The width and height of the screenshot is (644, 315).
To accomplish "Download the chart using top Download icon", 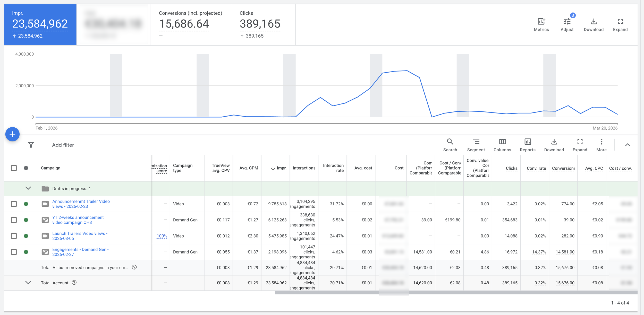I will click(594, 22).
